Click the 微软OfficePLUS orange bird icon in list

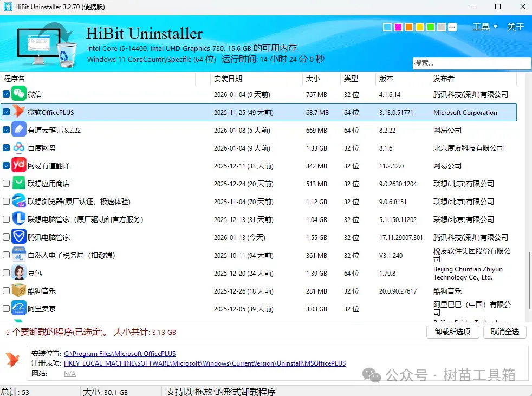pyautogui.click(x=18, y=112)
